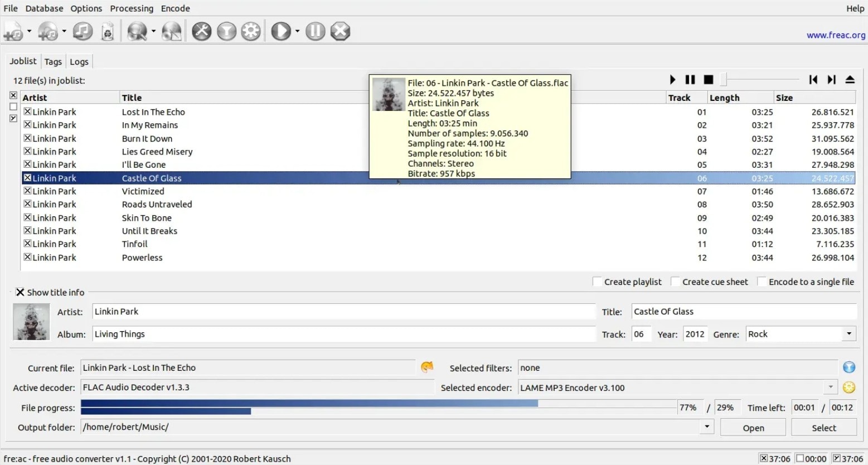Click the select all tracks icon
The image size is (868, 465).
[13, 95]
